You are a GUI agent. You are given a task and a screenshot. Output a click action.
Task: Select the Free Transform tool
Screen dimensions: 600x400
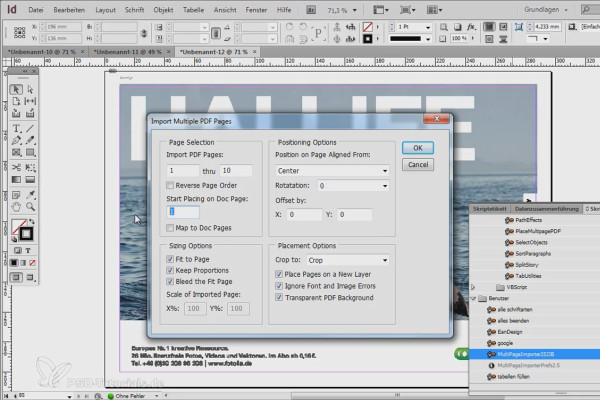click(30, 167)
